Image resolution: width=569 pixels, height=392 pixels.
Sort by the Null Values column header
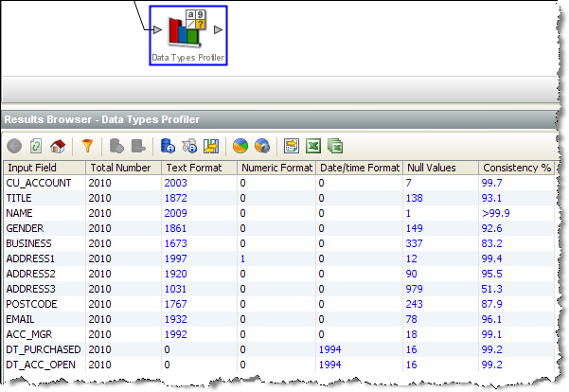click(x=440, y=168)
